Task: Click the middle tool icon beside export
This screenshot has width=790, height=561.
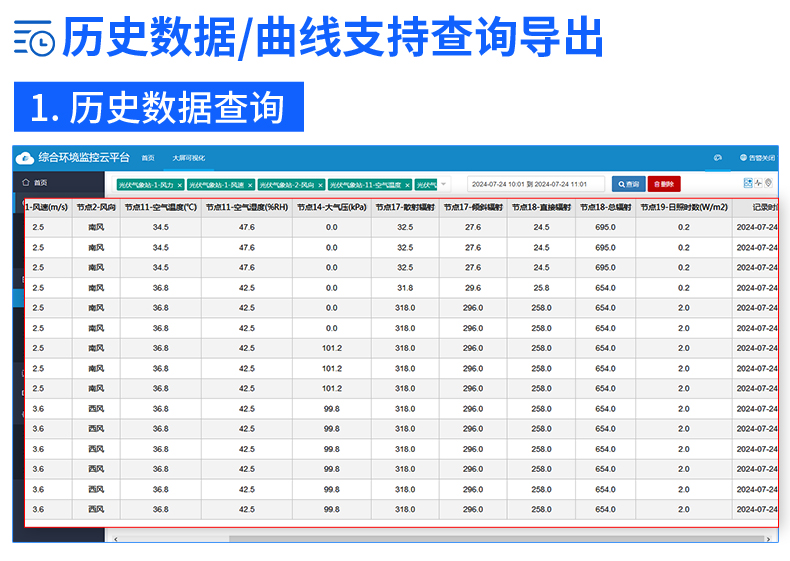Action: click(x=758, y=183)
